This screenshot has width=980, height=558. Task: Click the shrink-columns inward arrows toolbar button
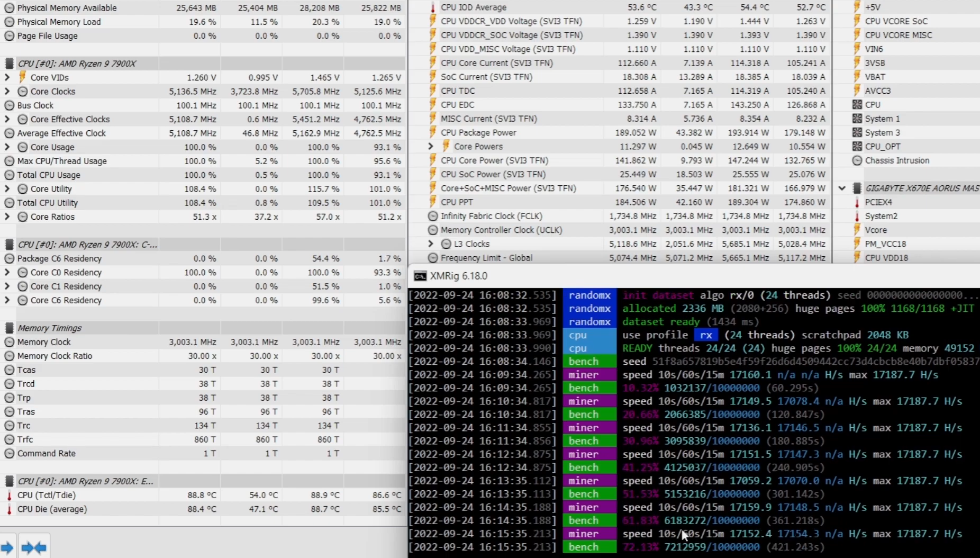point(34,547)
